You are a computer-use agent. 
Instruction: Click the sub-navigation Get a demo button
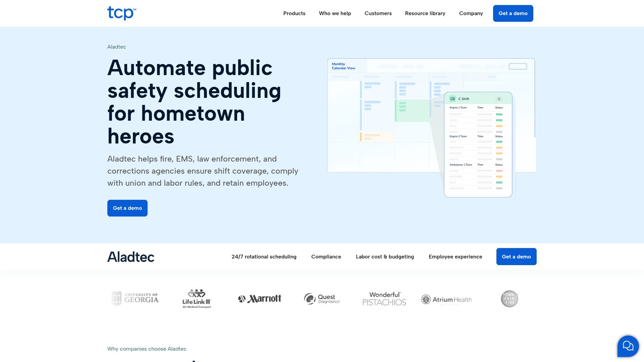[516, 257]
